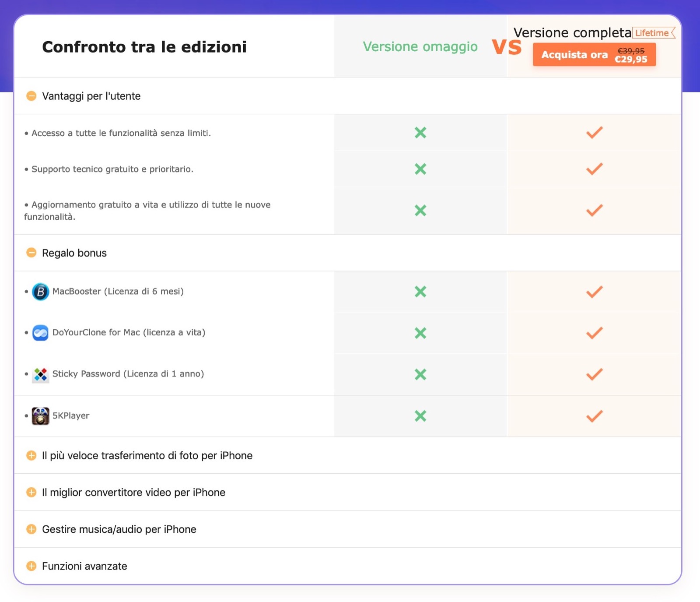
Task: Click the DoYourClone for Mac icon
Action: click(40, 333)
